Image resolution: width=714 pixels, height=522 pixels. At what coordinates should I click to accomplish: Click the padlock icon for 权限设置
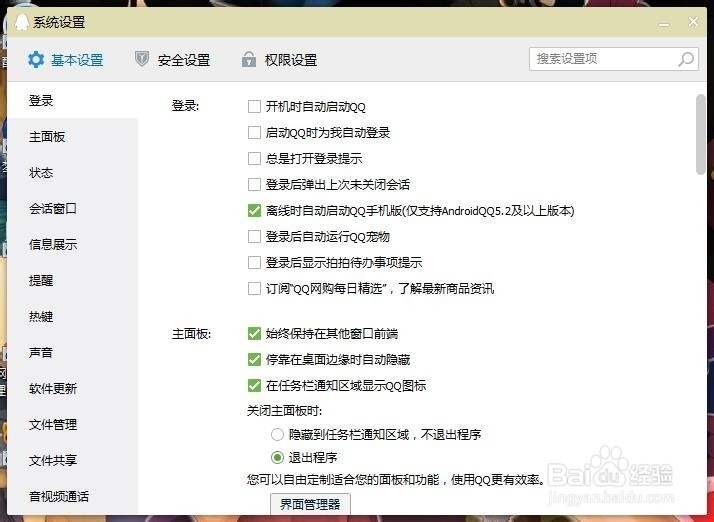tap(249, 59)
